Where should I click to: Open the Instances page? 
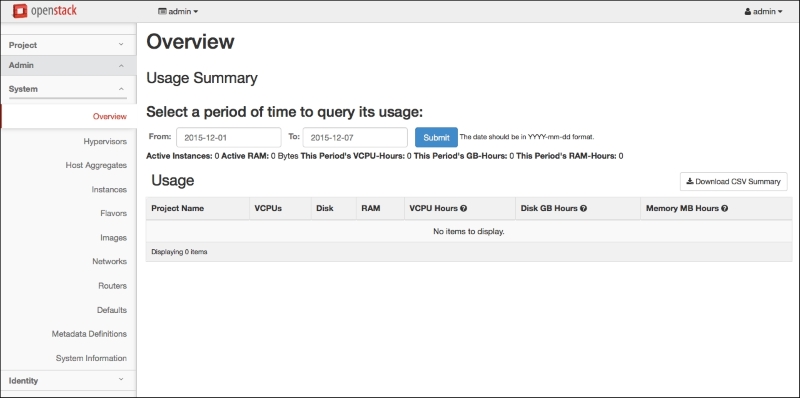pos(109,189)
